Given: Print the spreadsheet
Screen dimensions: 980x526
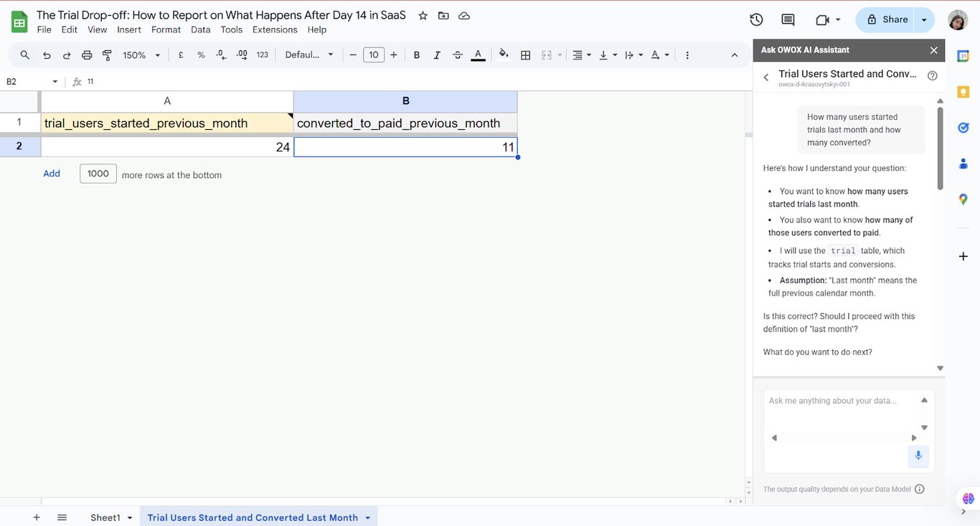Looking at the screenshot, I should point(87,55).
